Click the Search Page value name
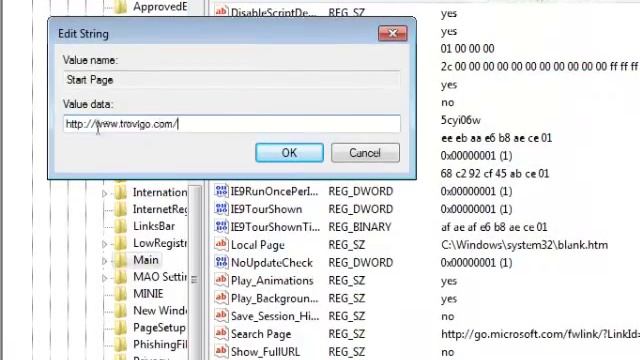The height and width of the screenshot is (360, 640). click(x=261, y=334)
